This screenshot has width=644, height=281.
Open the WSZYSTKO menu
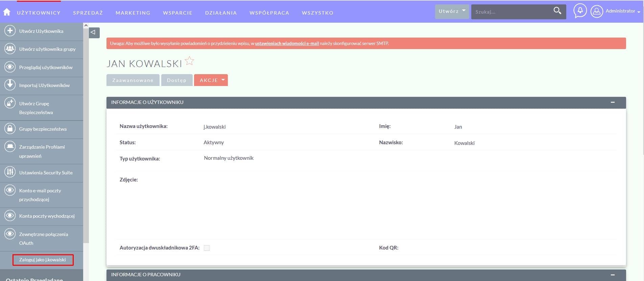click(x=317, y=13)
